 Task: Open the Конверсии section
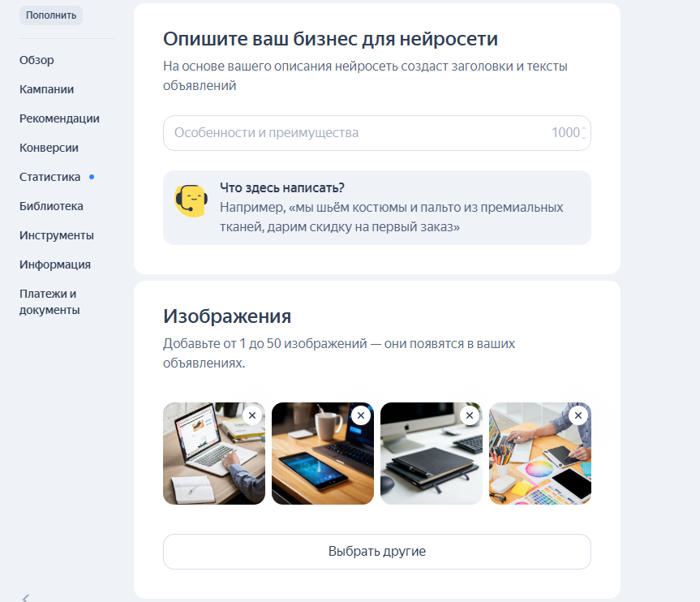click(x=49, y=147)
